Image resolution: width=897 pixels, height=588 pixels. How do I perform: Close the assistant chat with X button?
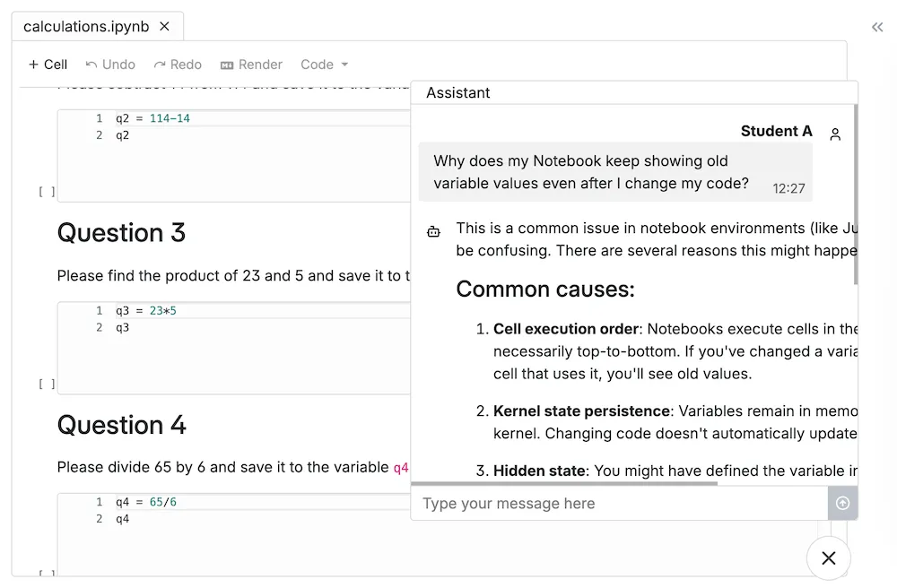tap(828, 558)
